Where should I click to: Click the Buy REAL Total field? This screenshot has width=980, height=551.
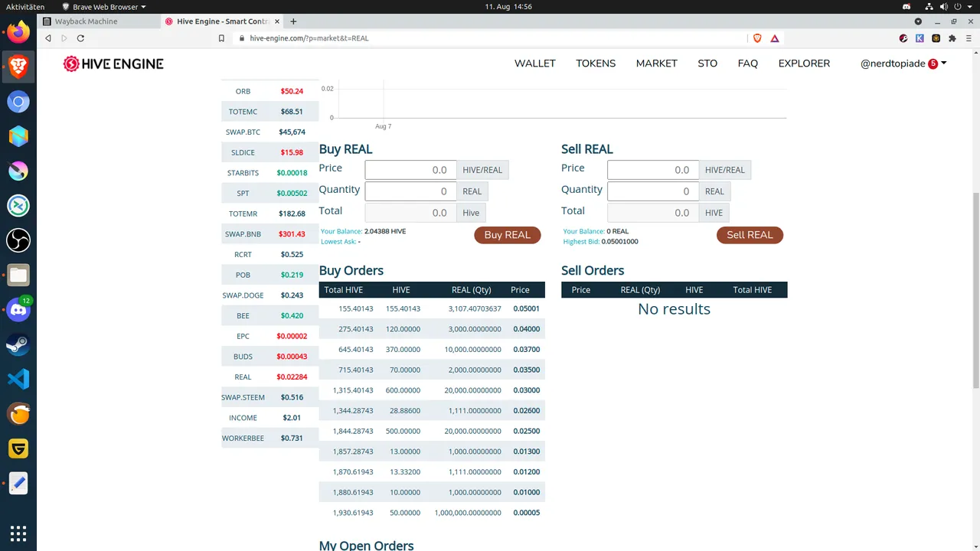click(x=410, y=213)
